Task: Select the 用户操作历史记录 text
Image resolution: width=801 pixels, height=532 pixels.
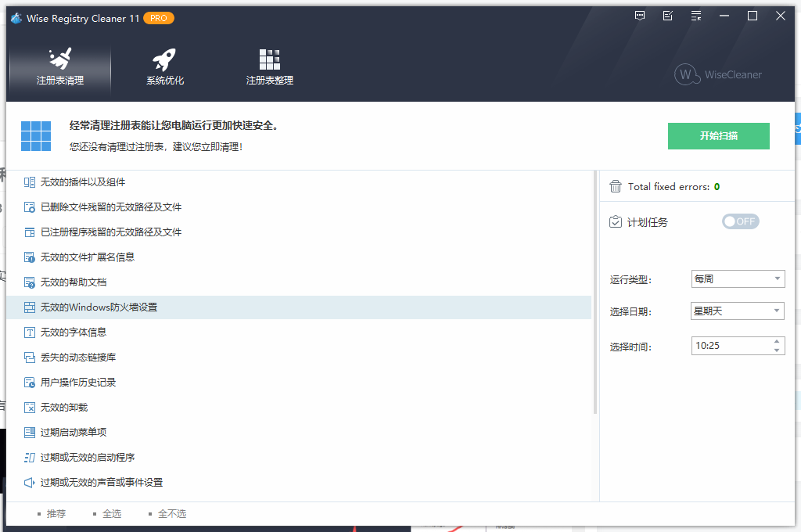Action: coord(78,383)
